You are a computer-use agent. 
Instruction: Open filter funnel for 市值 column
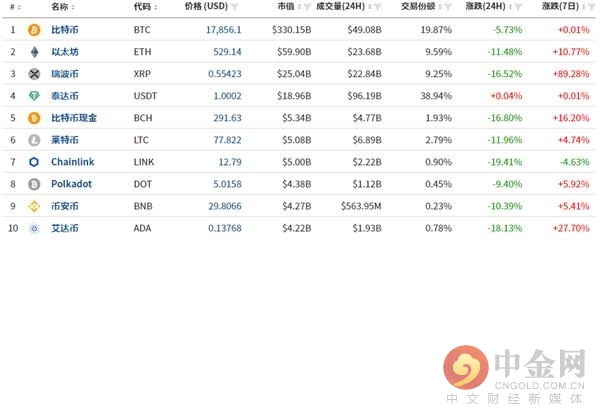(307, 7)
